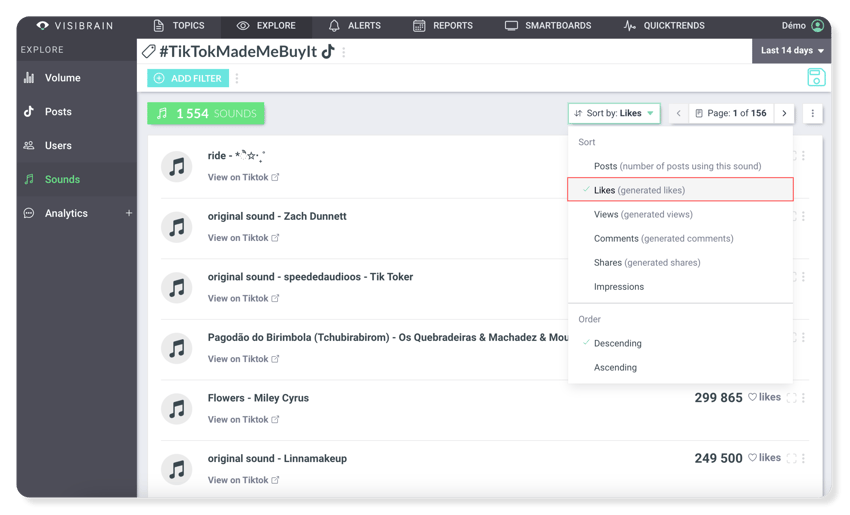Click the original sound - Linnamakeup title

click(x=277, y=459)
